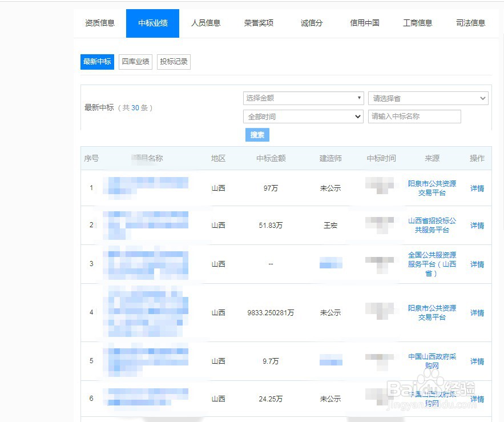Expand the 全部时间 time dropdown
504x422 pixels.
tap(304, 116)
